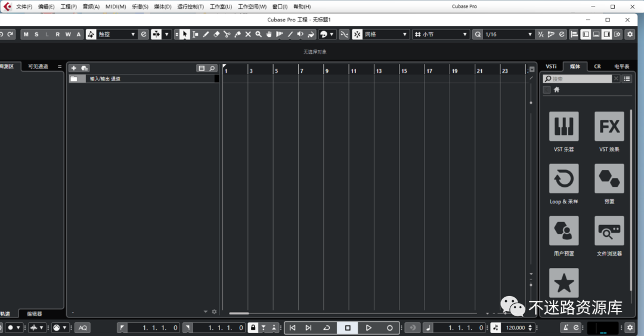Toggle Solo all (S) state button
The width and height of the screenshot is (644, 336).
36,34
